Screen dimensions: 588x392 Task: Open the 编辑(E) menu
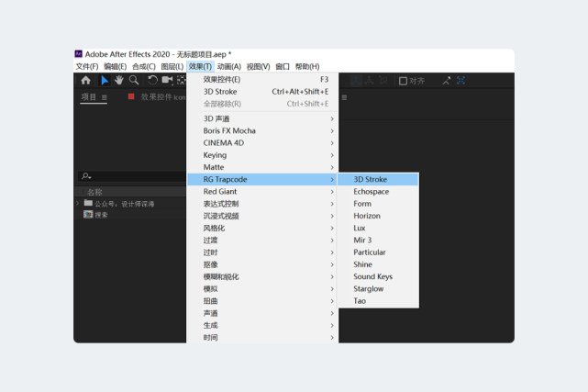(x=116, y=66)
